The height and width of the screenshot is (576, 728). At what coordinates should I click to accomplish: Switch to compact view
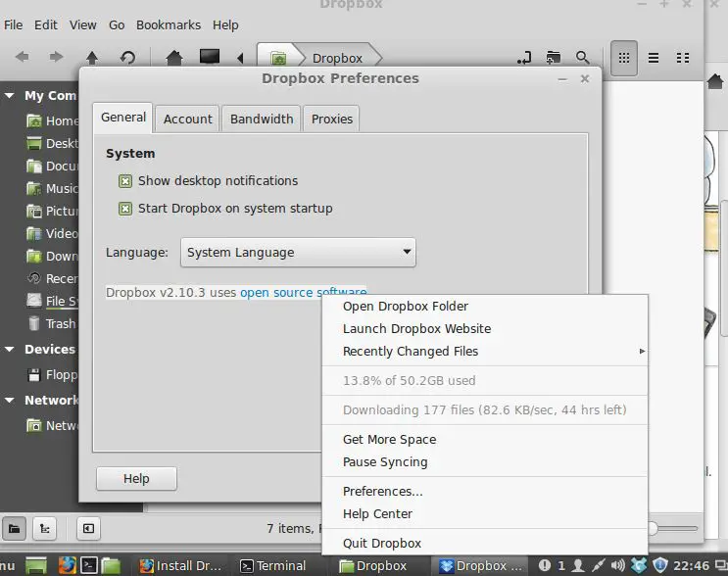pos(683,58)
